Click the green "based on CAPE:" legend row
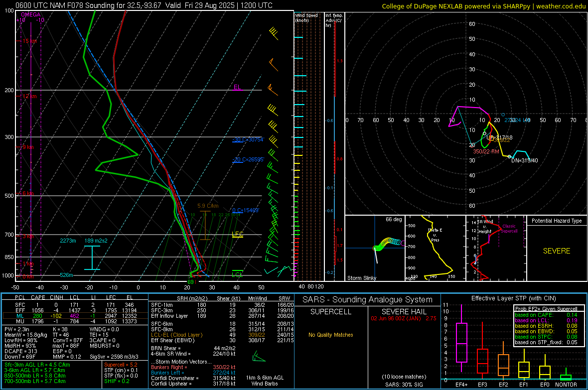The height and width of the screenshot is (390, 588). (546, 315)
